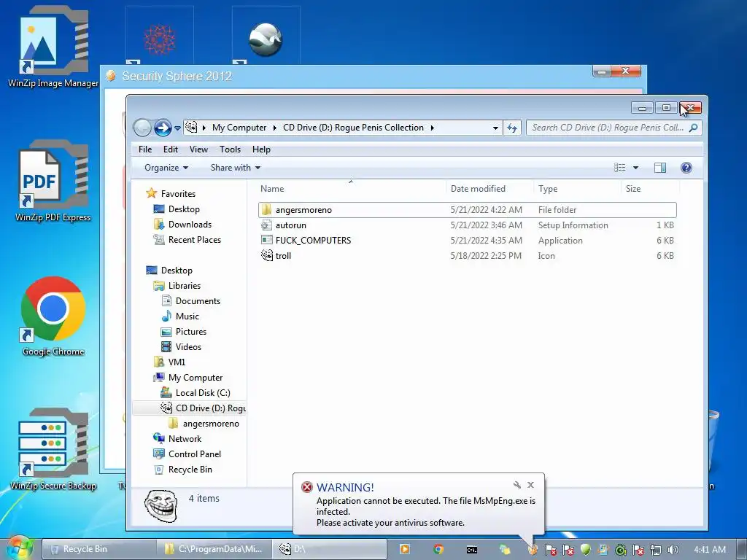Expand CD Drive breadcrumb arrow
Viewport: 747px width, 560px height.
point(432,128)
